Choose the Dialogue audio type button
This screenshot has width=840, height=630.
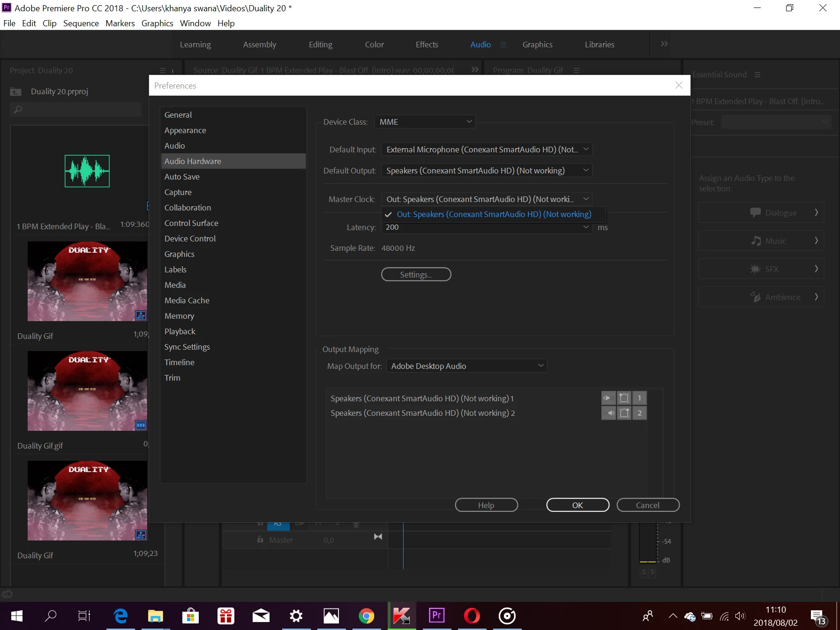coord(761,212)
